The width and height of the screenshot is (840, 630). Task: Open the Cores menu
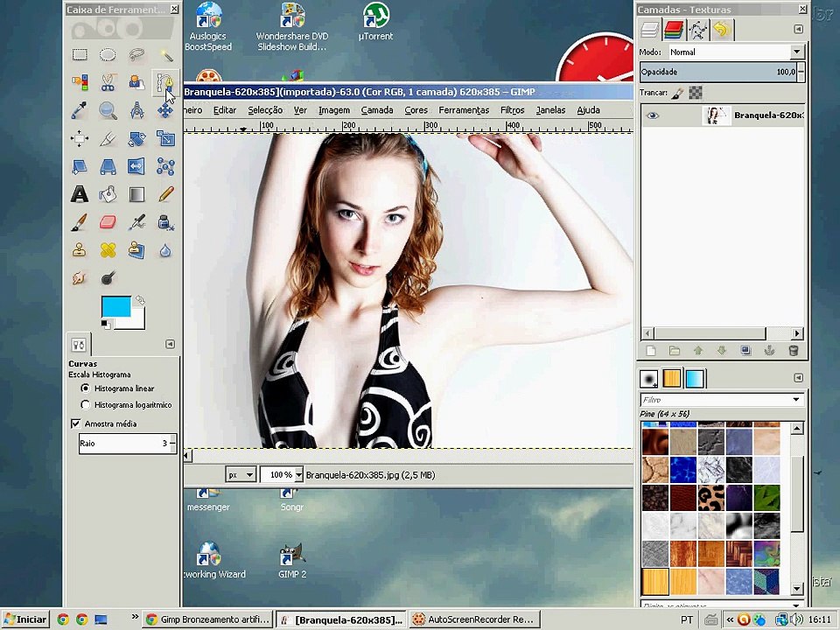(x=416, y=110)
